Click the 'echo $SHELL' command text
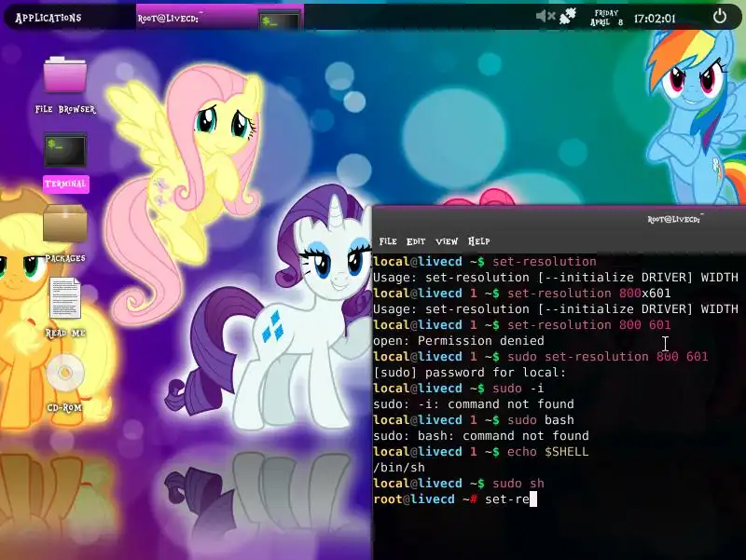This screenshot has height=560, width=746. coord(547,452)
